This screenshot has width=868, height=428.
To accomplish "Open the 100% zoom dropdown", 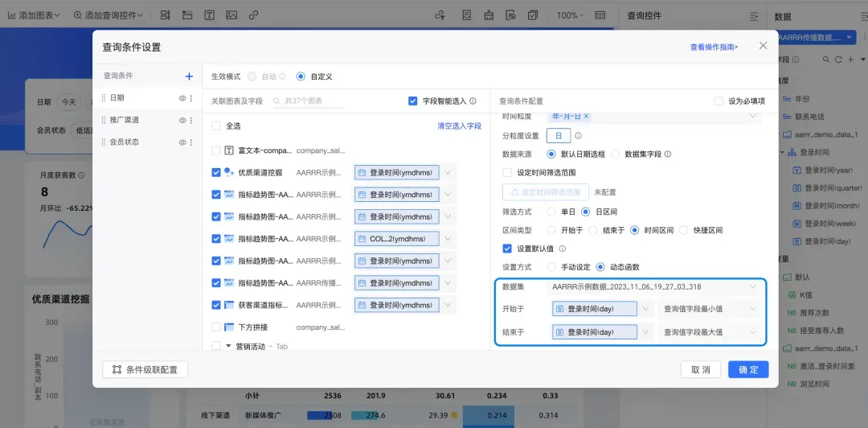I will pyautogui.click(x=570, y=15).
